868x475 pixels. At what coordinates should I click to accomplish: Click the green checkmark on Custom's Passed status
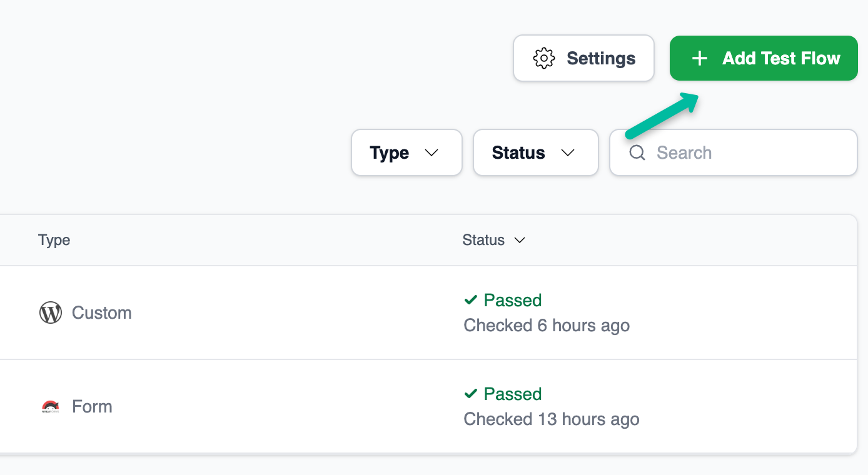[470, 300]
